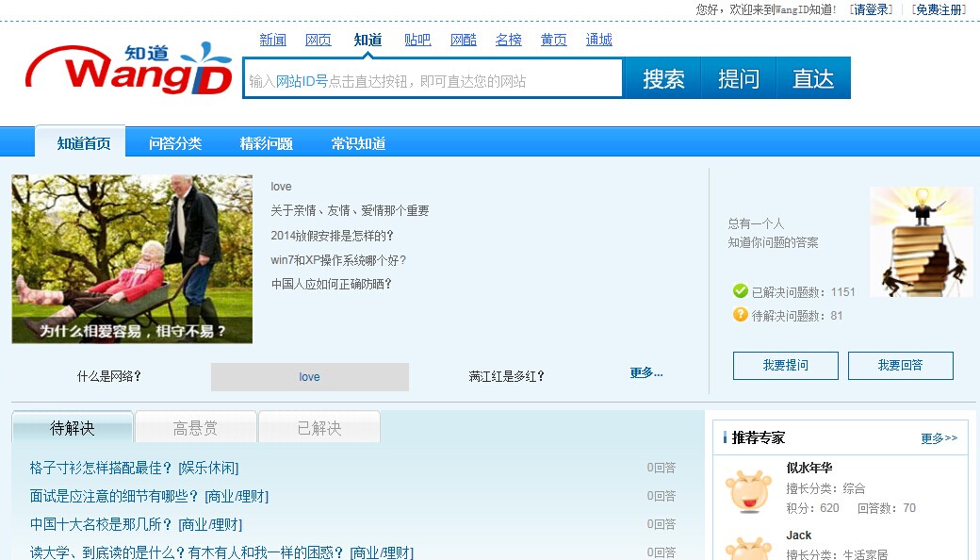Click the WangID 知道 logo
Screen dimensions: 980x560
[129, 70]
